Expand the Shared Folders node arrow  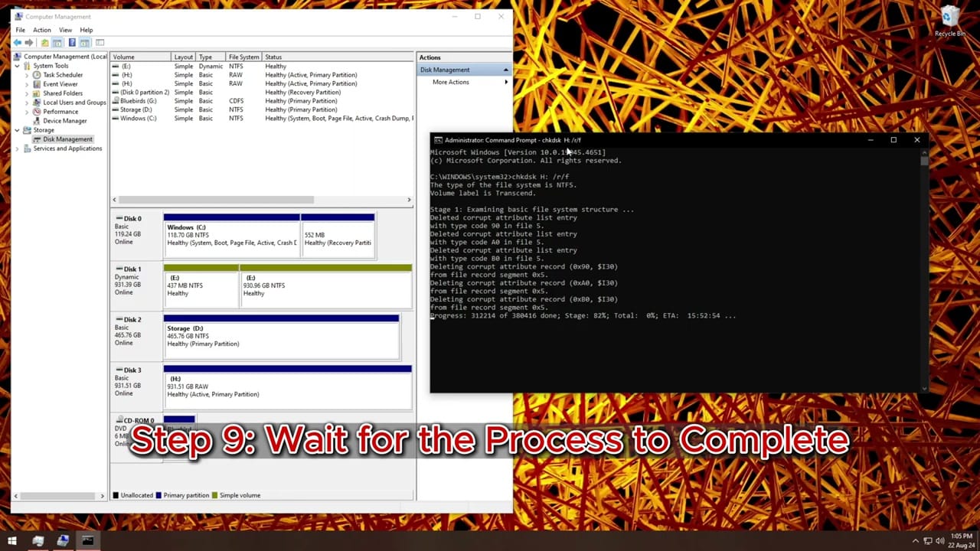click(x=27, y=93)
